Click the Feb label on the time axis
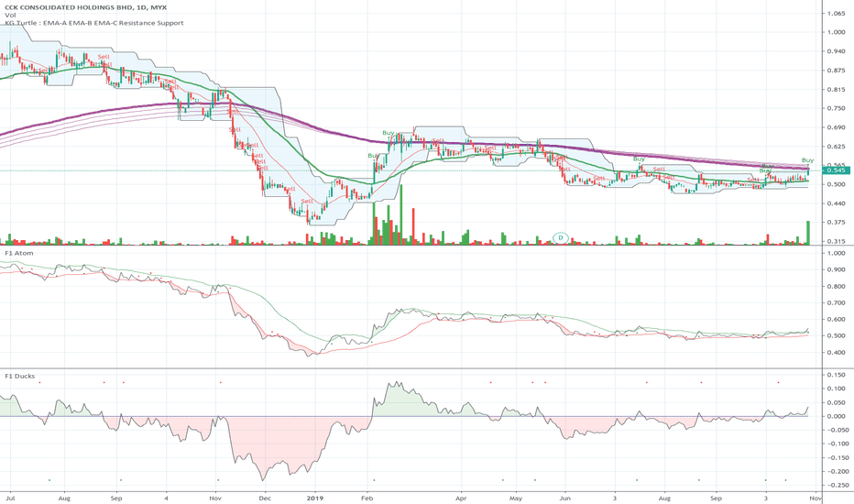Viewport: 854px width, 504px height. [x=367, y=498]
